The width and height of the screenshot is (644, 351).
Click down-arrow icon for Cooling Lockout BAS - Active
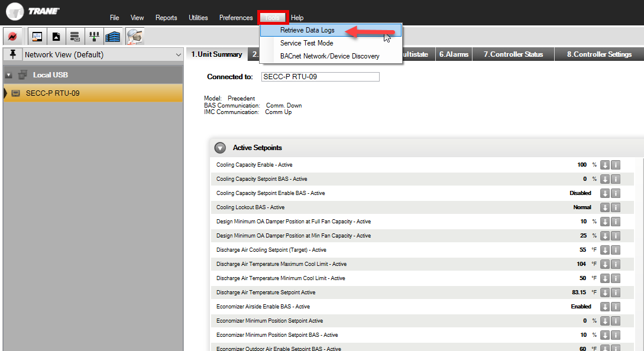pos(604,207)
